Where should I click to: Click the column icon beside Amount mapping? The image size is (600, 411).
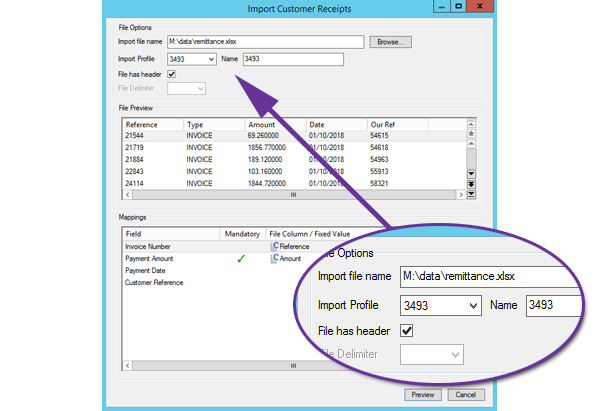point(274,258)
